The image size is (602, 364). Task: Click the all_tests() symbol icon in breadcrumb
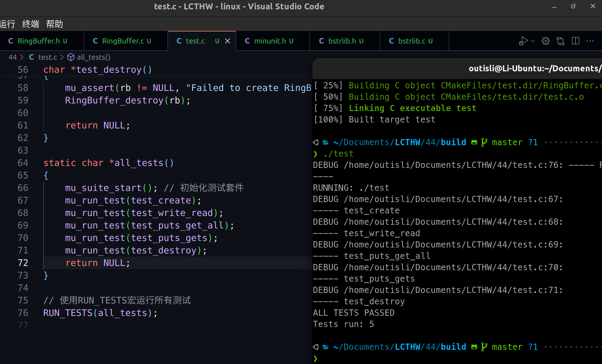click(x=70, y=57)
